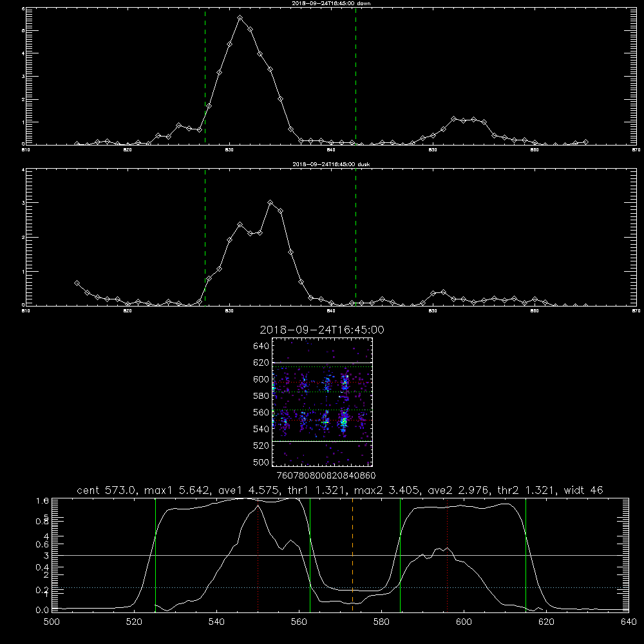Click the '520' label on the spectral image y-axis
Viewport: 644px width, 644px height.
click(261, 445)
